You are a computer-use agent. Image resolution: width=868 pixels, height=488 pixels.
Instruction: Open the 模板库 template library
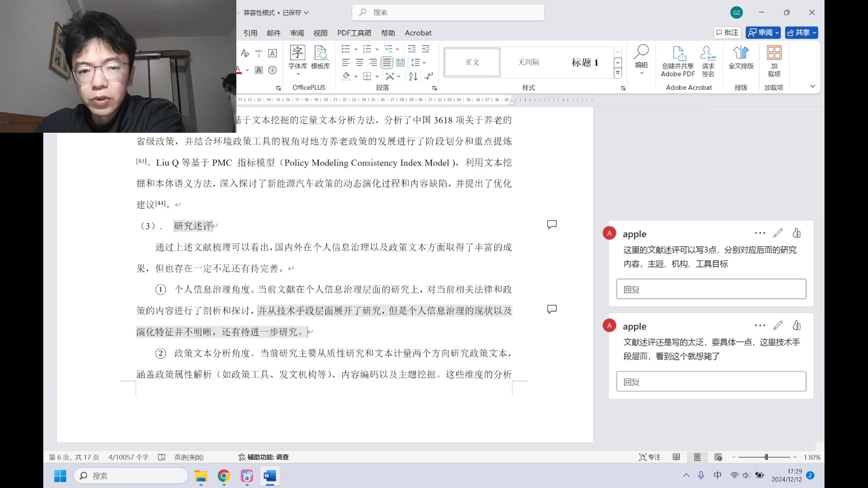click(321, 59)
